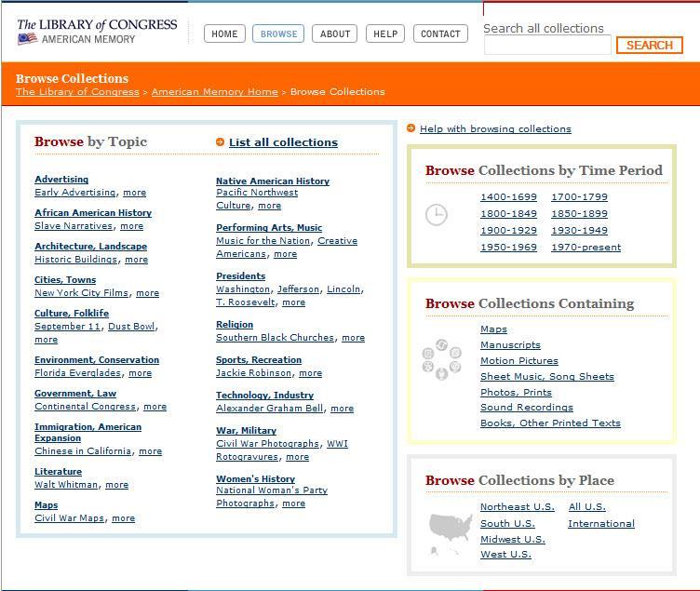Open the Advertising topic
Image resolution: width=700 pixels, height=591 pixels.
coord(61,179)
